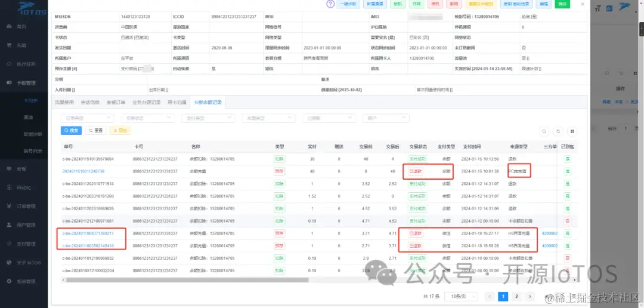Click the table's horizontal scrollbar

click(187, 280)
